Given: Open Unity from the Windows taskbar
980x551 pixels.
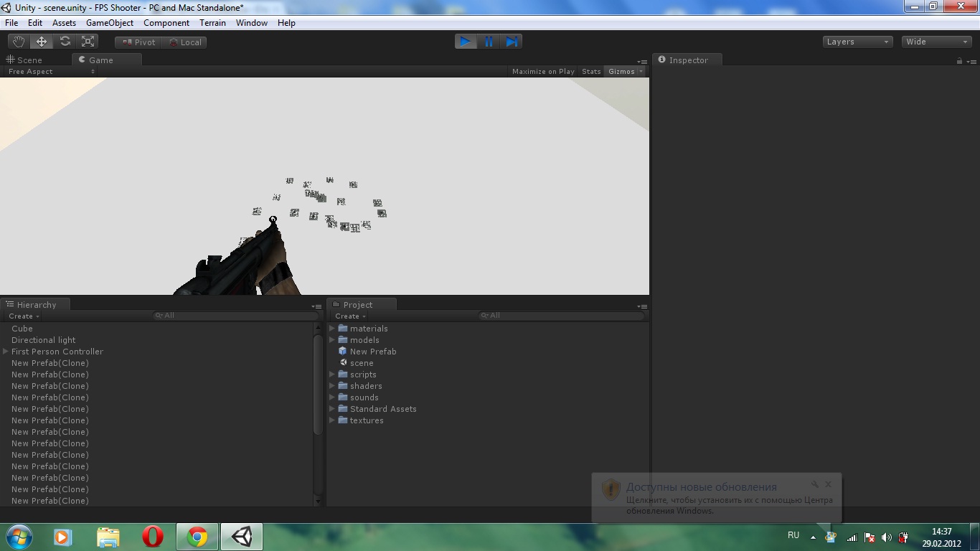Looking at the screenshot, I should click(242, 537).
